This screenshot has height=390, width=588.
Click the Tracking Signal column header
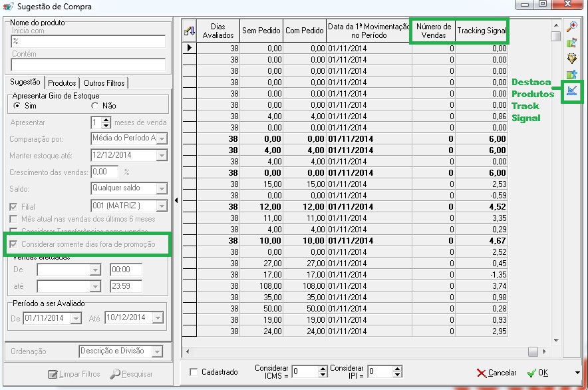tap(482, 31)
